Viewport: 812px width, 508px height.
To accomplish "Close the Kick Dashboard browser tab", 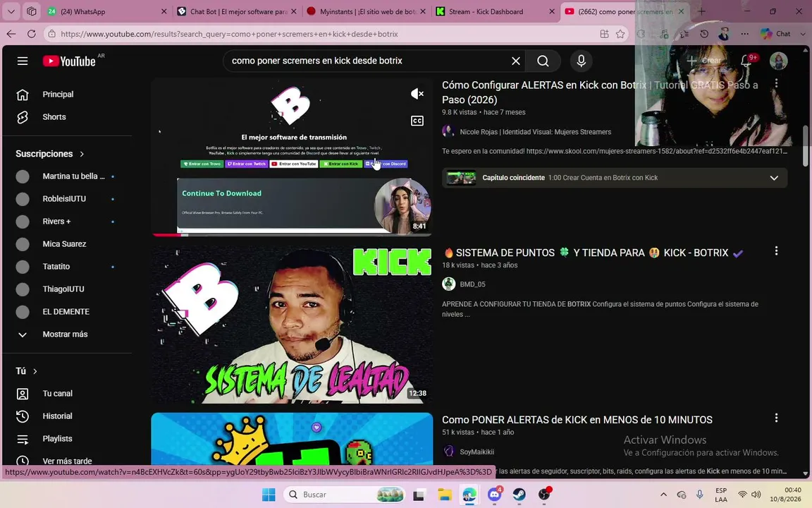I will tap(551, 11).
